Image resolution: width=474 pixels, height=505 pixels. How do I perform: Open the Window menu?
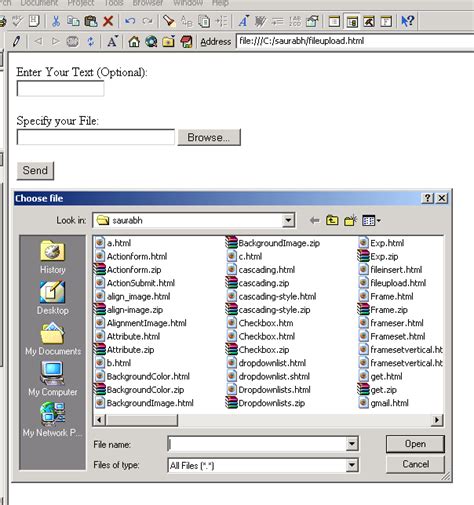(x=188, y=3)
